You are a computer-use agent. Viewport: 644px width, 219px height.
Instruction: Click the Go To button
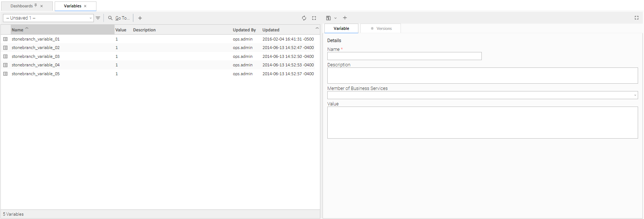pyautogui.click(x=119, y=18)
